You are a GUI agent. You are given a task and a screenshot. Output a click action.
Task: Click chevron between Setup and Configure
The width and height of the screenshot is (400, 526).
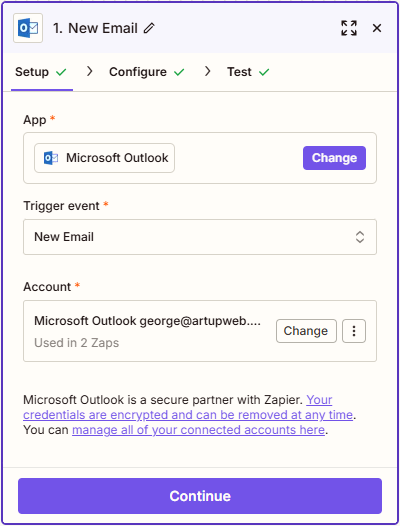(89, 71)
